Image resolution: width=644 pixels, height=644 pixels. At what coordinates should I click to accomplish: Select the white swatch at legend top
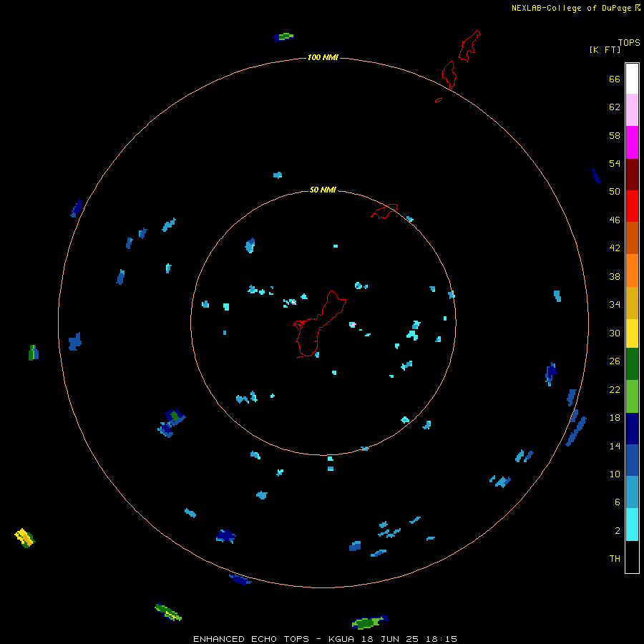tap(632, 79)
